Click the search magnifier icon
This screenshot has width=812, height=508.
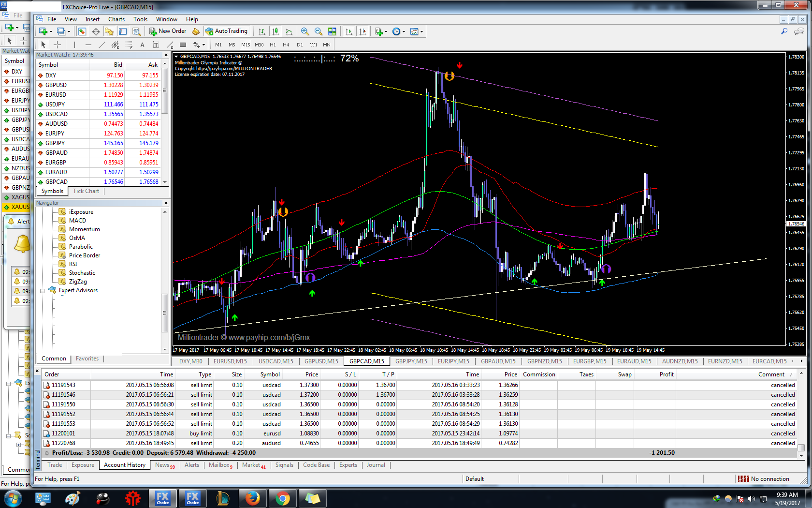pyautogui.click(x=784, y=31)
